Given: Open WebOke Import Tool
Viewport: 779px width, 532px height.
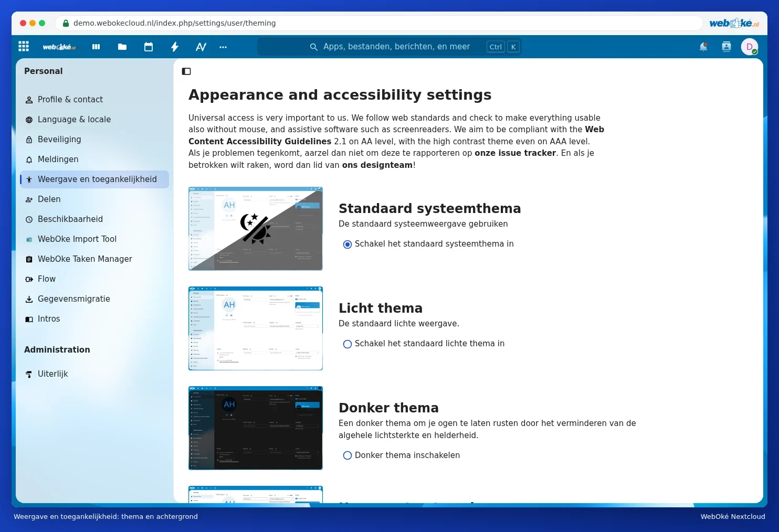Looking at the screenshot, I should 94,239.
